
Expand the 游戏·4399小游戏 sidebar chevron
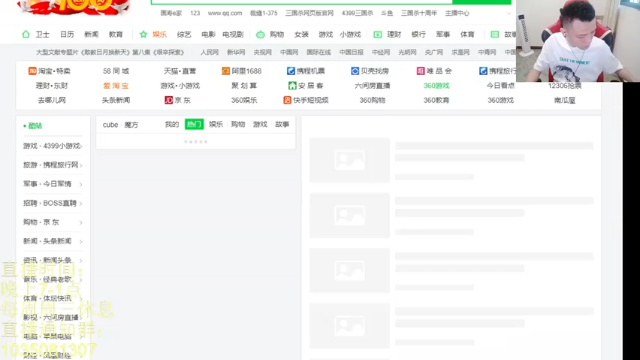(x=81, y=146)
